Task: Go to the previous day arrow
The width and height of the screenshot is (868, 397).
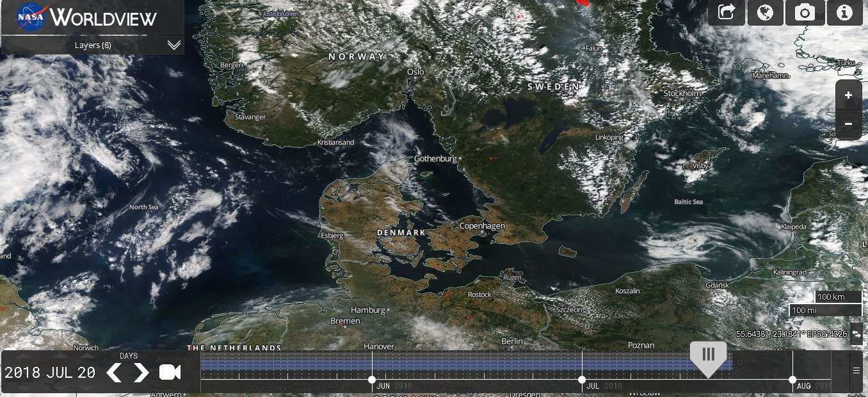Action: (114, 372)
